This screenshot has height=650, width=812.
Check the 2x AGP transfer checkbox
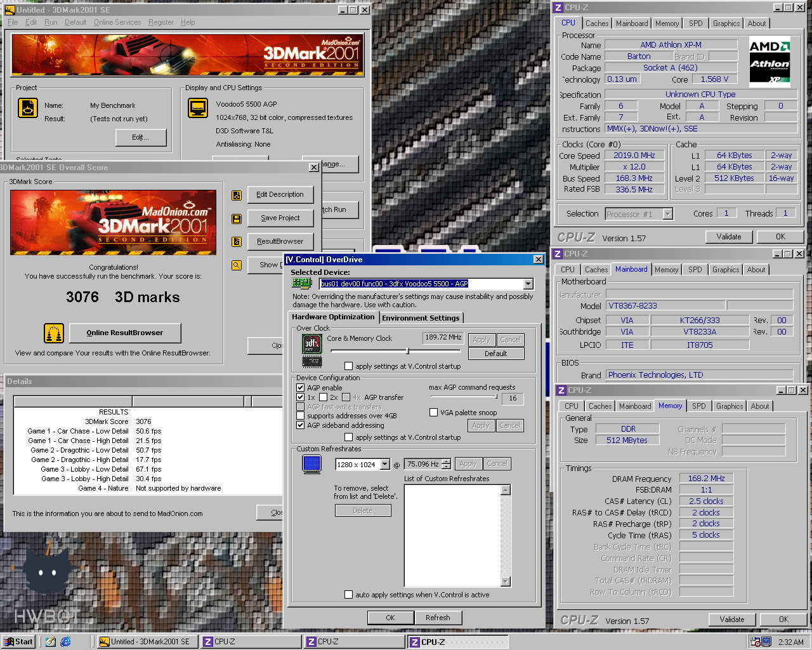323,397
